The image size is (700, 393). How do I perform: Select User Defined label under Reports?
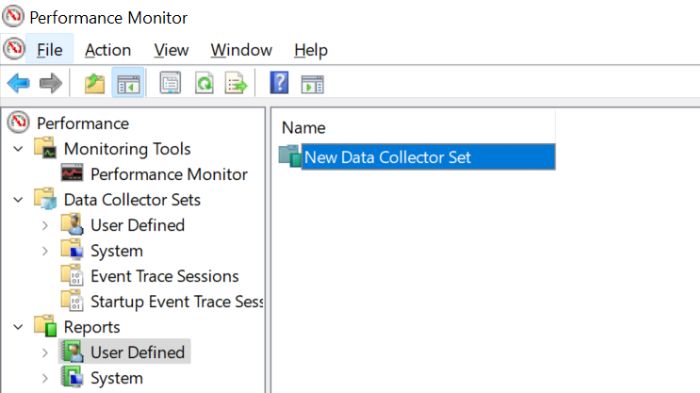tap(138, 352)
